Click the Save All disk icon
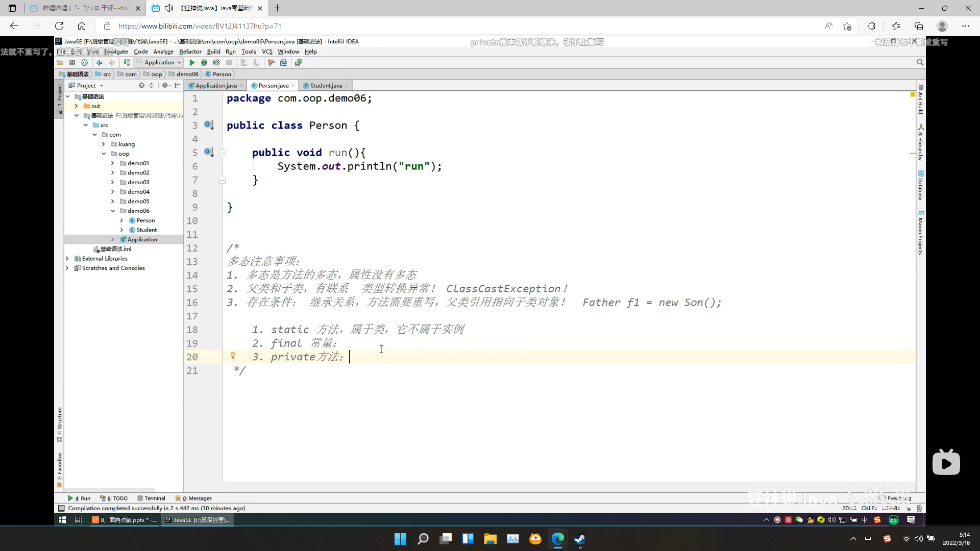Viewport: 980px width, 551px height. [72, 63]
